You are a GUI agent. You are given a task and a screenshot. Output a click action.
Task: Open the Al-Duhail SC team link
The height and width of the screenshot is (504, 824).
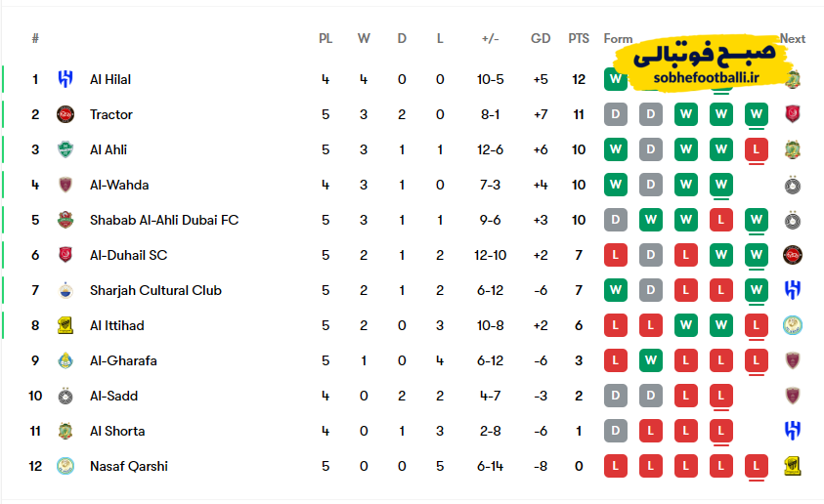pos(128,255)
